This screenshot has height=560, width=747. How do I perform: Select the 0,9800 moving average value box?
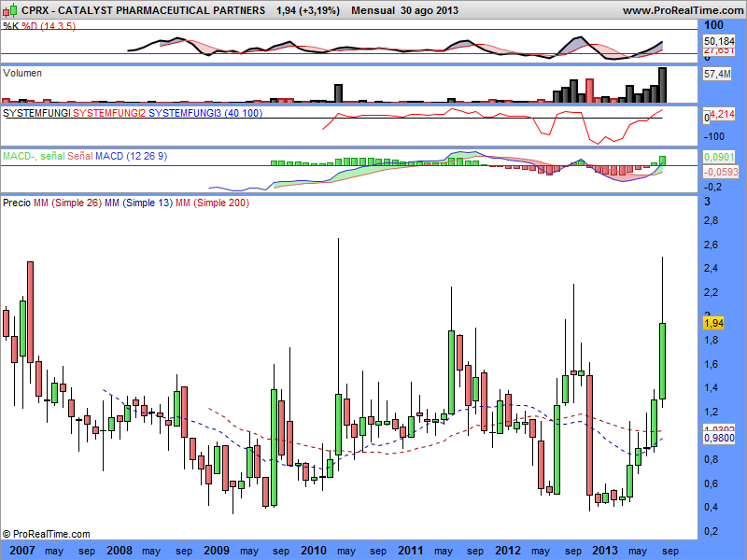point(719,438)
